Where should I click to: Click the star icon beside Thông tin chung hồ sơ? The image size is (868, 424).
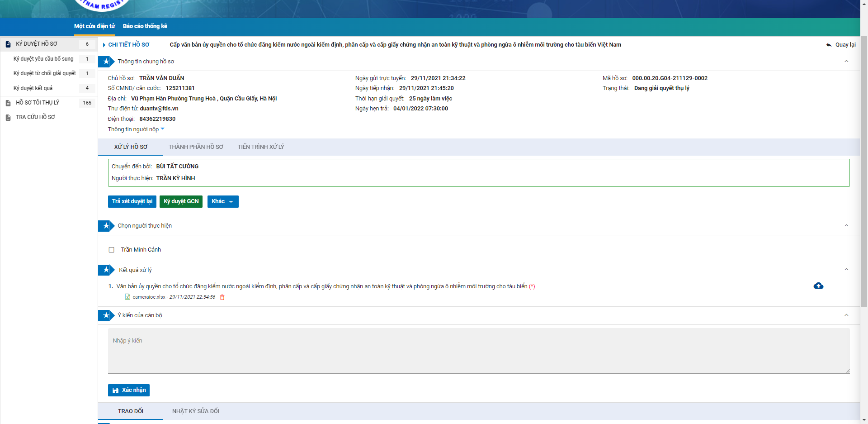[106, 62]
